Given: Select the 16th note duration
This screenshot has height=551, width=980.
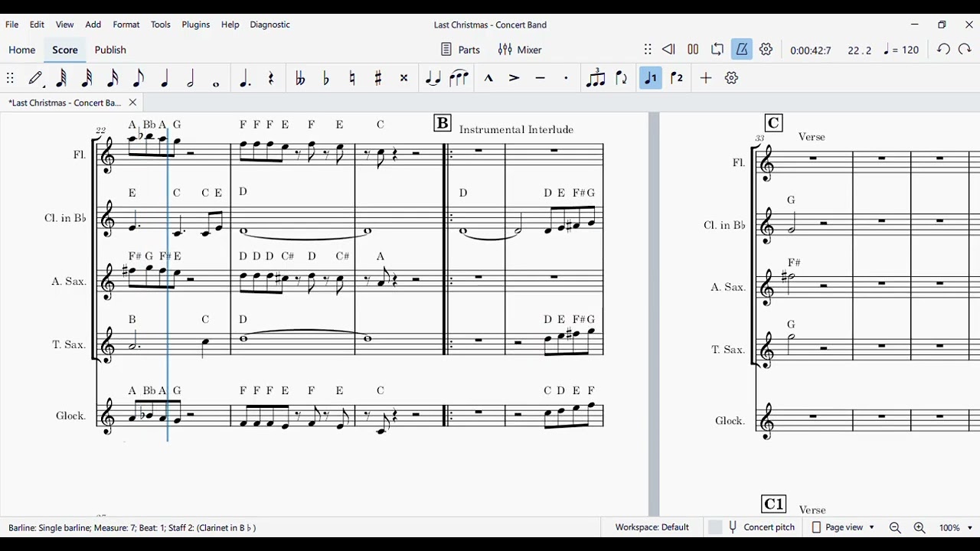Looking at the screenshot, I should coord(113,78).
